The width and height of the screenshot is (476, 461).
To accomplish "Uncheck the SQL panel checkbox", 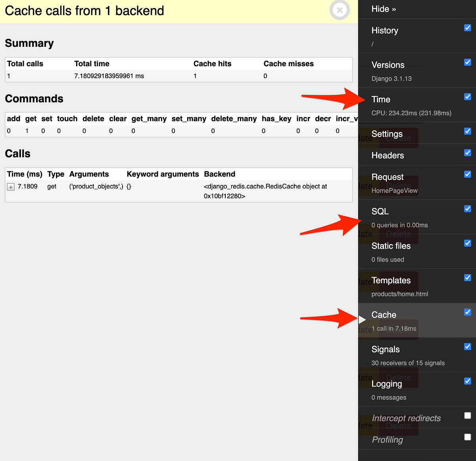I will coord(467,209).
